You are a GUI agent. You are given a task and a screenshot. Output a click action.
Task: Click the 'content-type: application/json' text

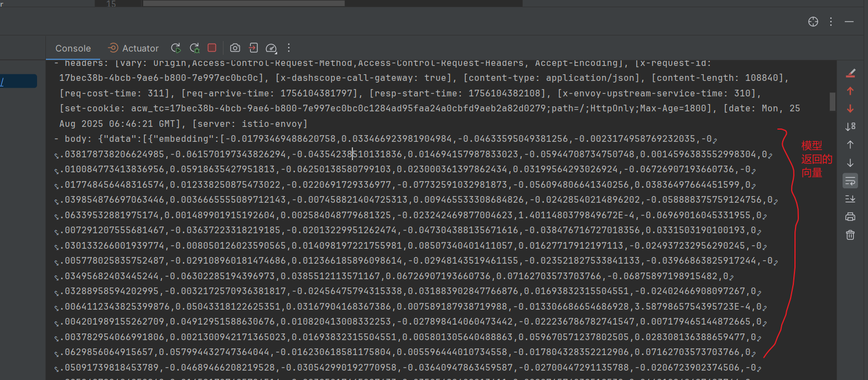coord(551,78)
